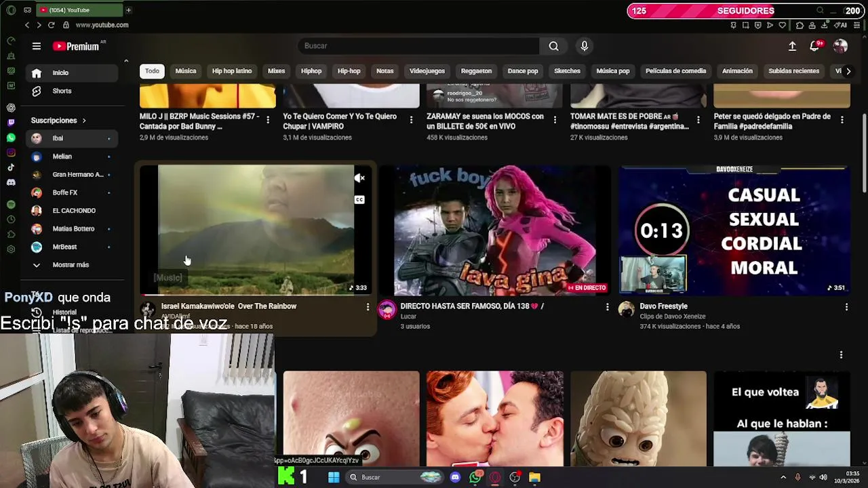
Task: Open options for DIRECTO HASTA SER FAMOSO
Action: coord(607,307)
